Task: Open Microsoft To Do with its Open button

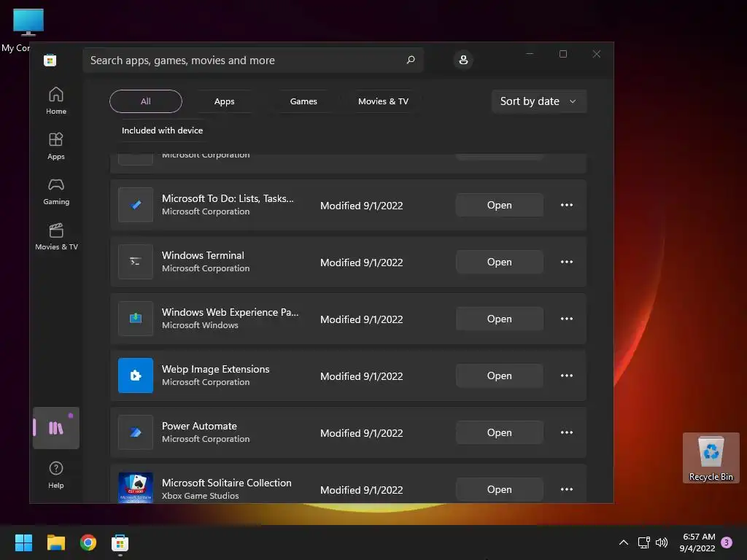Action: pyautogui.click(x=499, y=205)
